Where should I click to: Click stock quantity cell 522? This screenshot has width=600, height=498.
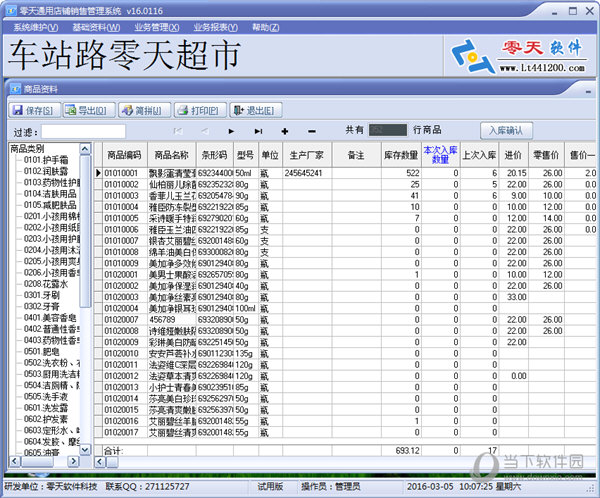pos(401,173)
